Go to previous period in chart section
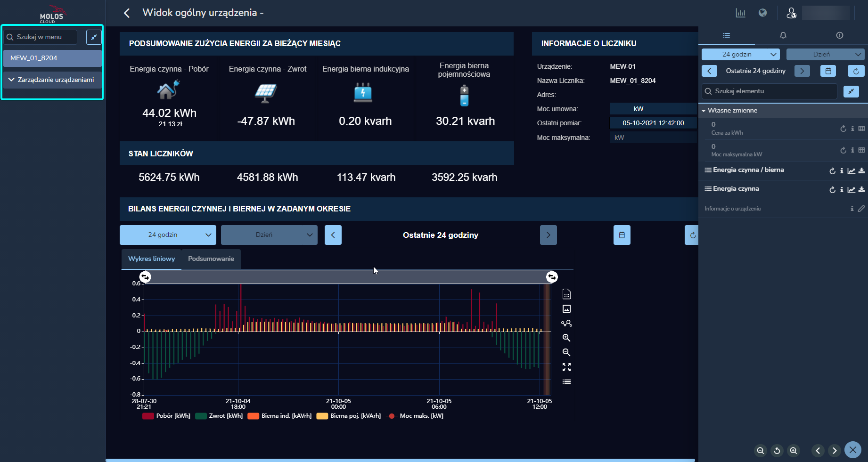The height and width of the screenshot is (462, 868). click(333, 235)
